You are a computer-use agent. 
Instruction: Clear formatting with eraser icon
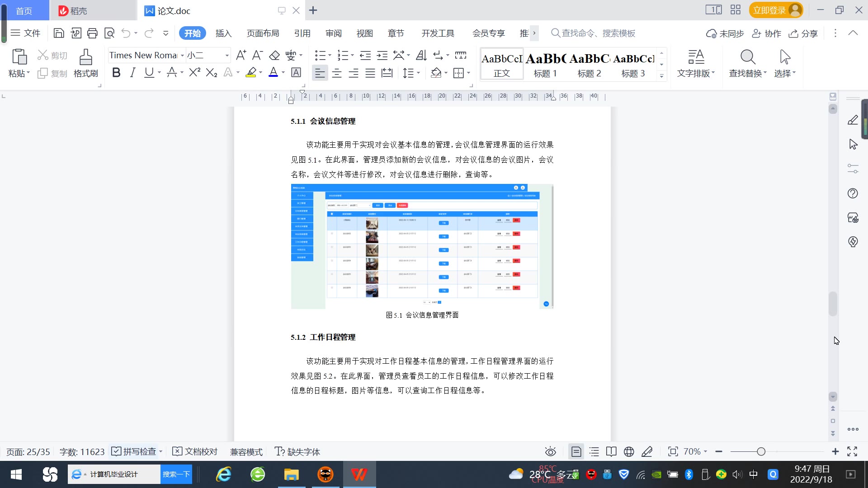coord(274,55)
